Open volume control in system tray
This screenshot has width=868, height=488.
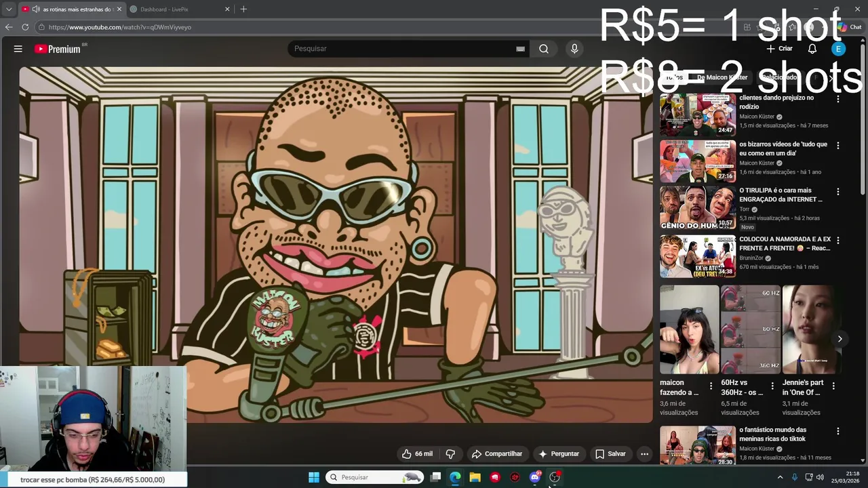tap(821, 477)
